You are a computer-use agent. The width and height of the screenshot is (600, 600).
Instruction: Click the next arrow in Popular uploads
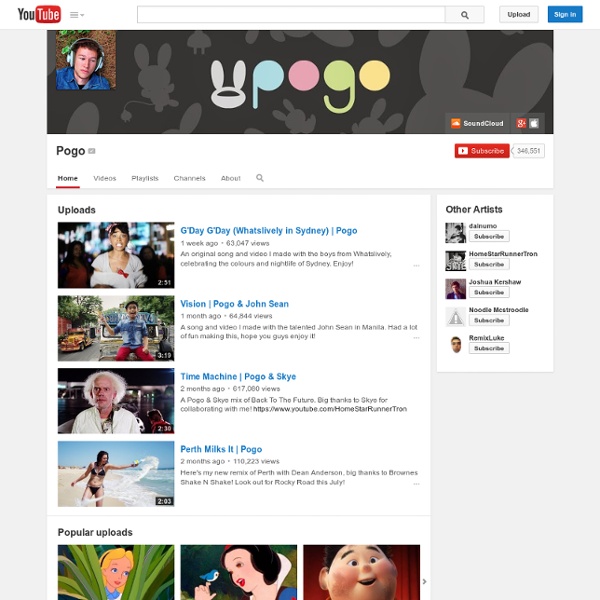pyautogui.click(x=424, y=581)
